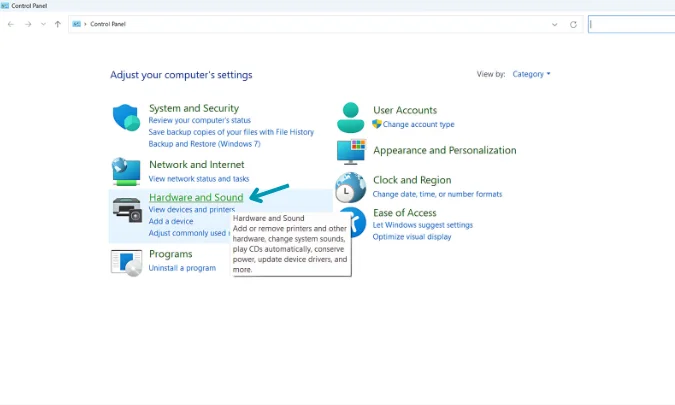Click the Programs disc icon

coord(126,263)
